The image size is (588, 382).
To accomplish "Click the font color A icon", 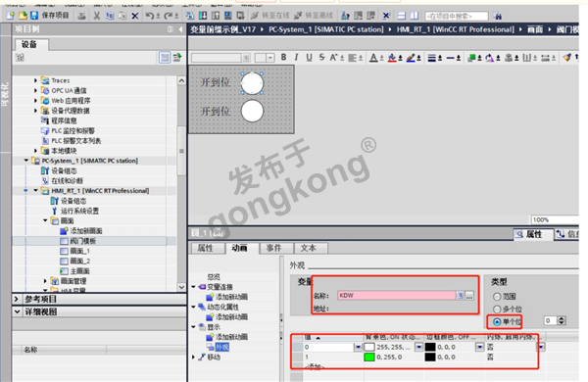I will pos(373,58).
